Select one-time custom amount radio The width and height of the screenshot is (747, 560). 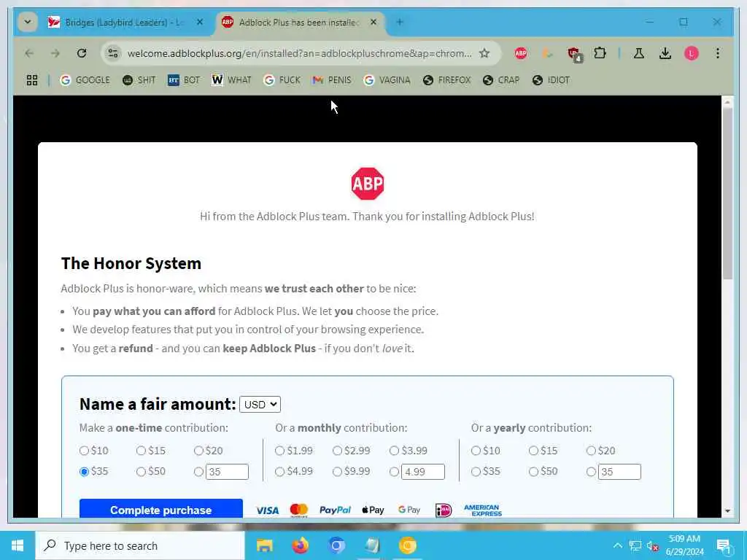[x=198, y=472]
